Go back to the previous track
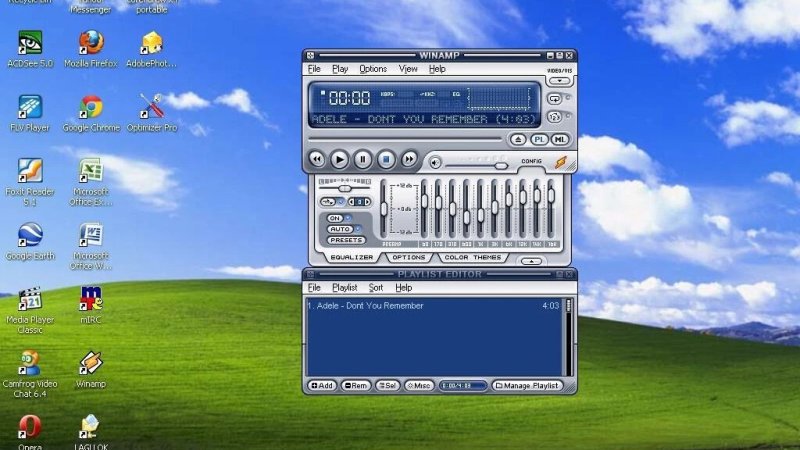The height and width of the screenshot is (450, 800). [x=317, y=159]
